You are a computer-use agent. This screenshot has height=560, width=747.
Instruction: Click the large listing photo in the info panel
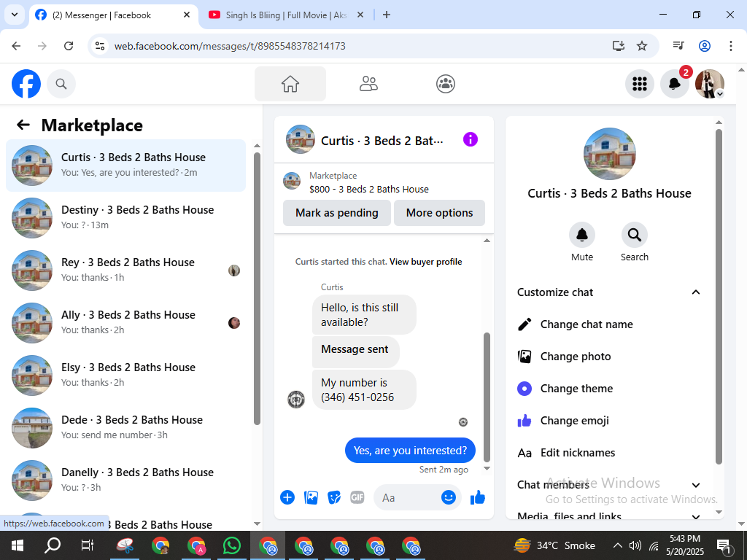(609, 154)
